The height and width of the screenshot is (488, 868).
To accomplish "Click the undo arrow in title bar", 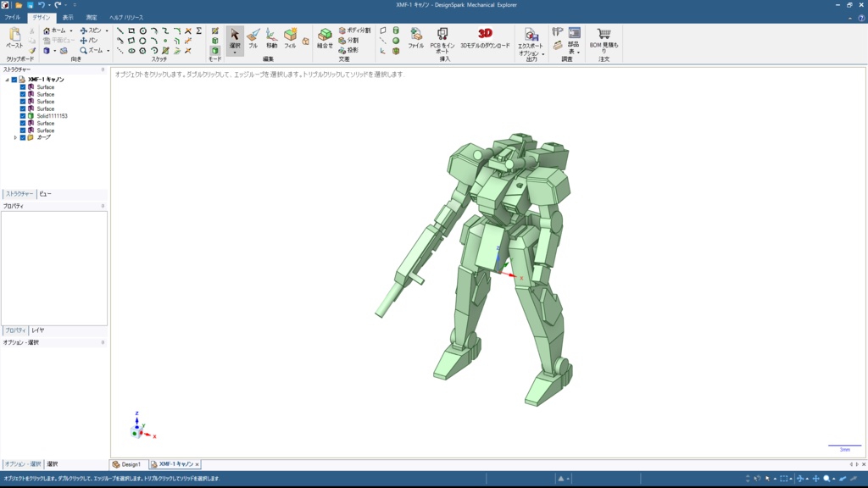I will click(41, 5).
